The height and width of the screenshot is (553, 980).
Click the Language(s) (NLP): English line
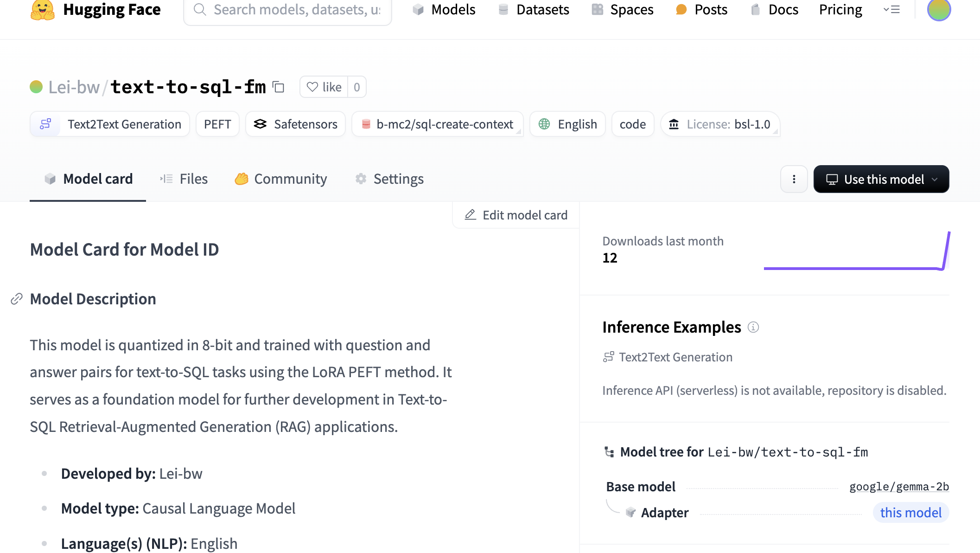149,543
